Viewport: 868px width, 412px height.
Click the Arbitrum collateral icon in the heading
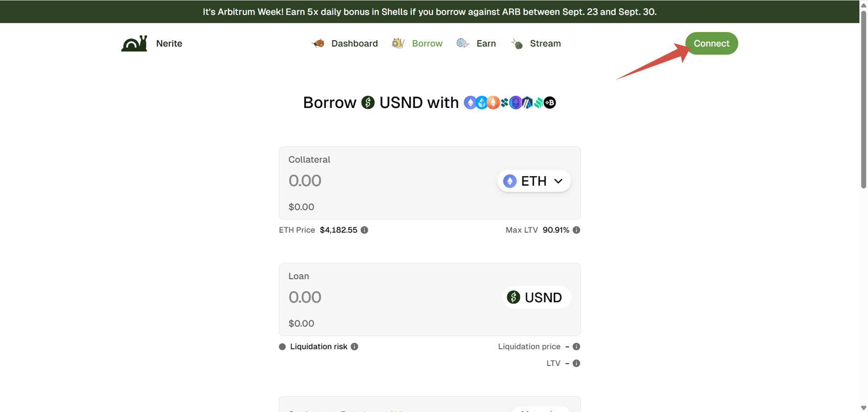click(x=527, y=102)
